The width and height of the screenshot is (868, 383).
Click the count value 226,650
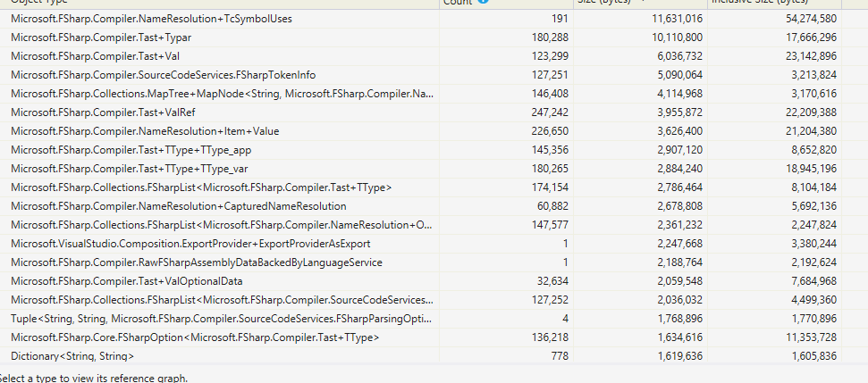[x=550, y=131]
